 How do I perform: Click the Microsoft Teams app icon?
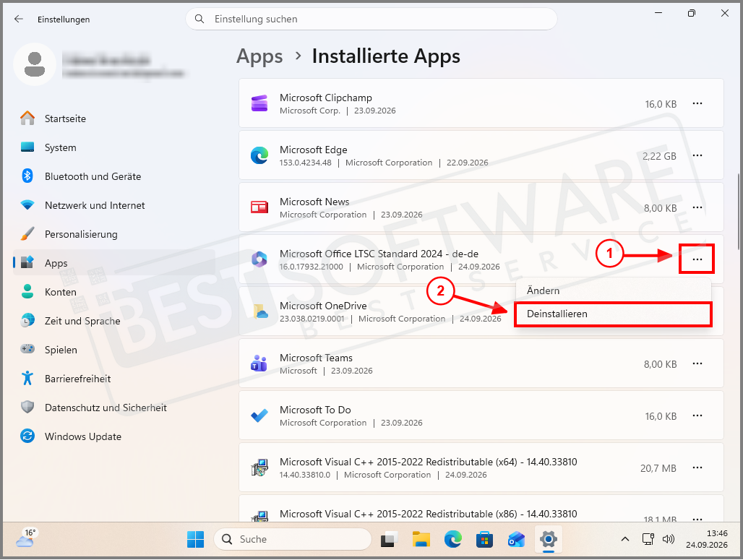click(x=259, y=363)
